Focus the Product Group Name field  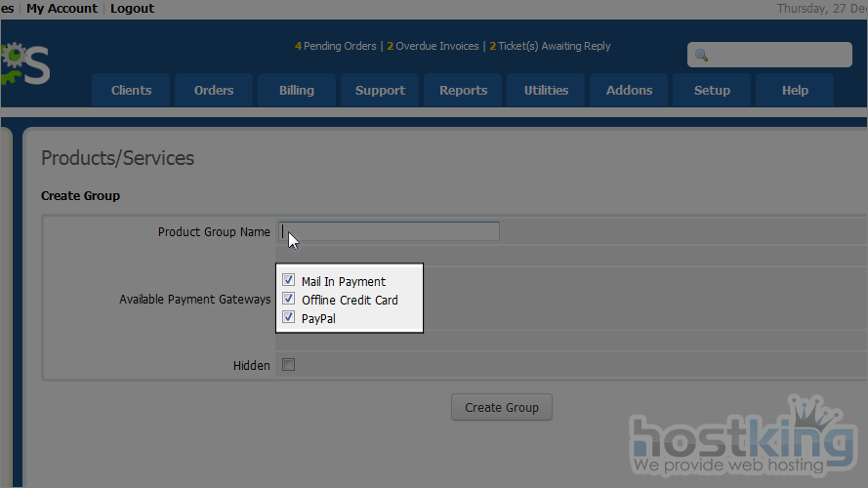389,231
